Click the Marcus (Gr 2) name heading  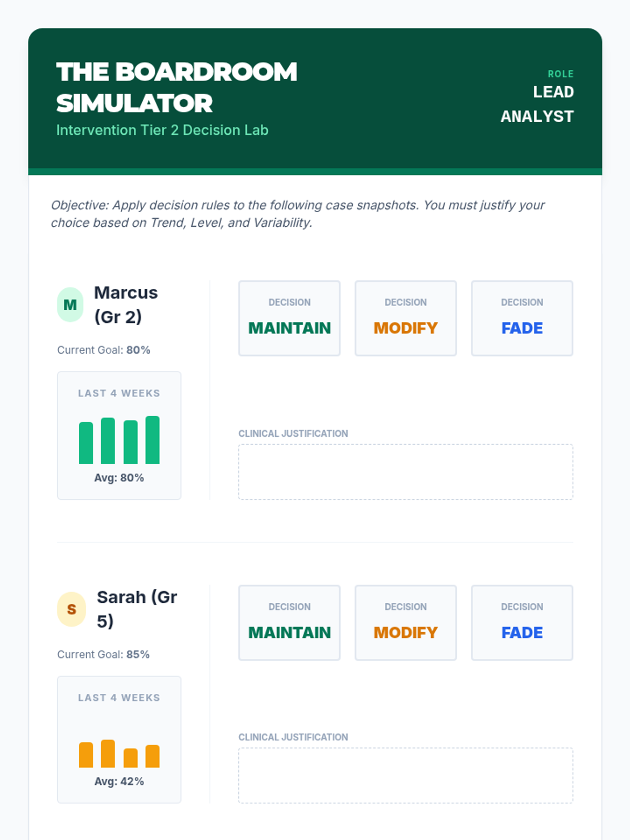[125, 304]
